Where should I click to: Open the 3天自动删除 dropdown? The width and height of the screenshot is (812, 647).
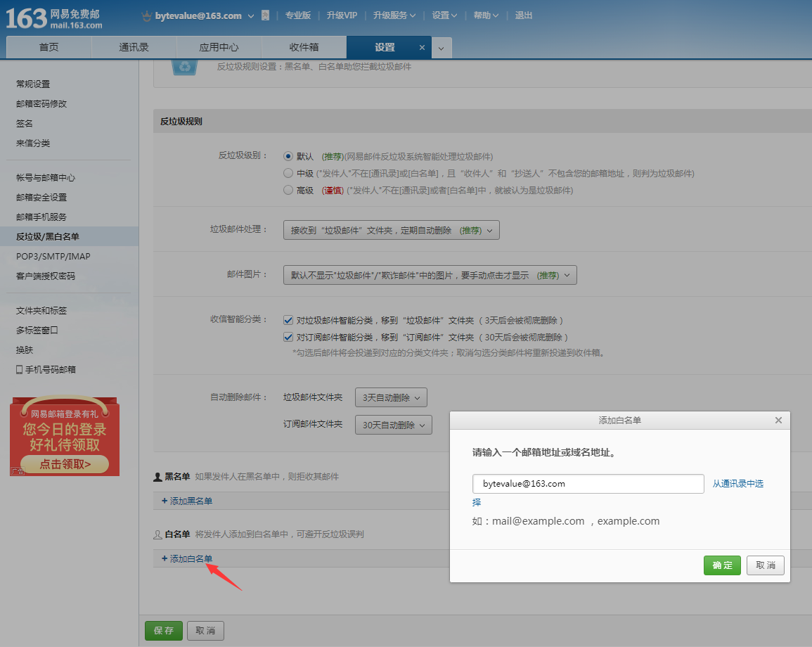point(391,397)
